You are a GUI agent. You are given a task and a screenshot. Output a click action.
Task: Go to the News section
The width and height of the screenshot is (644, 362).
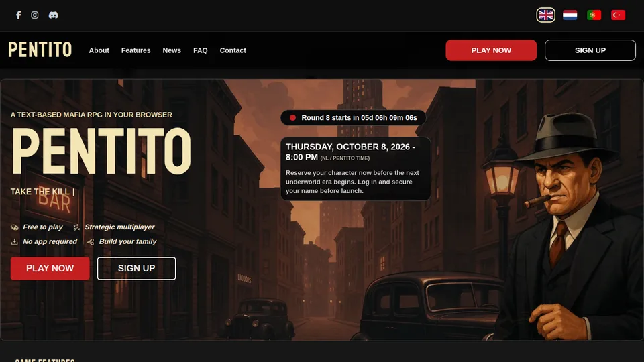172,50
